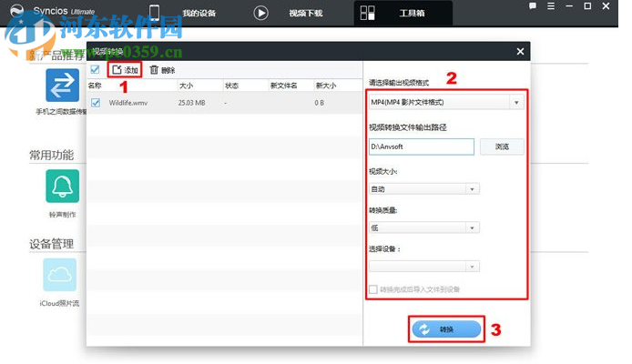Viewport: 632px width, 364px height.
Task: Switch to 视频下载 tab
Action: coord(289,13)
